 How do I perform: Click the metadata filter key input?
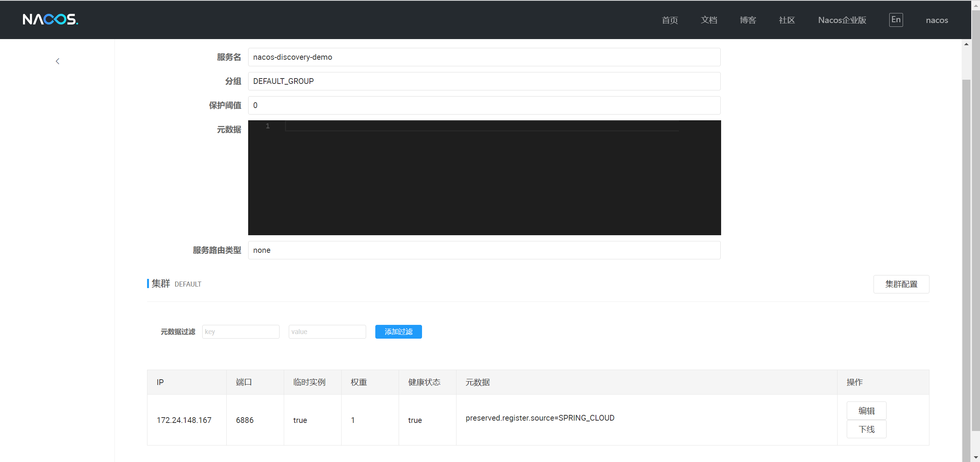(x=241, y=332)
